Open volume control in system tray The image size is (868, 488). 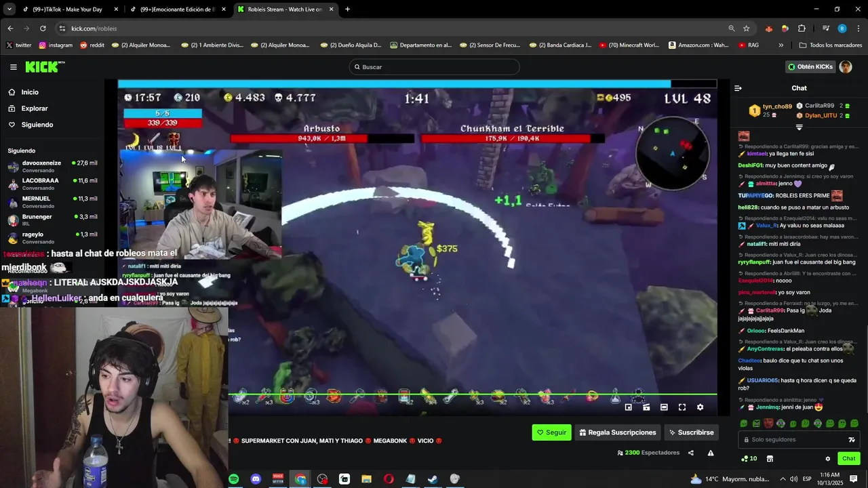click(x=792, y=479)
